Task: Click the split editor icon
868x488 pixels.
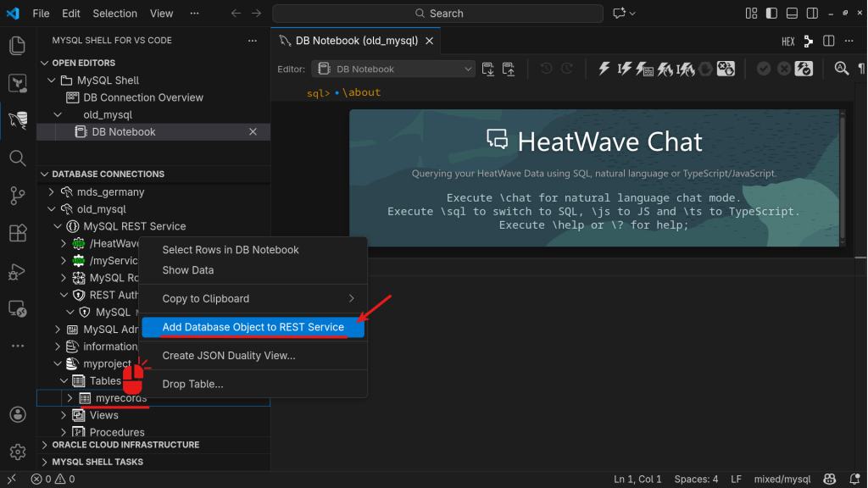Action: coord(829,41)
